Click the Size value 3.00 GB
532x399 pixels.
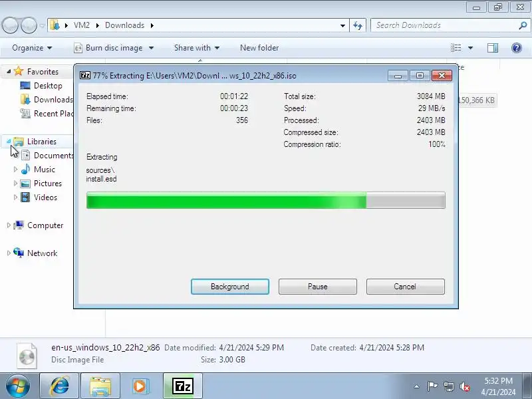(x=232, y=360)
